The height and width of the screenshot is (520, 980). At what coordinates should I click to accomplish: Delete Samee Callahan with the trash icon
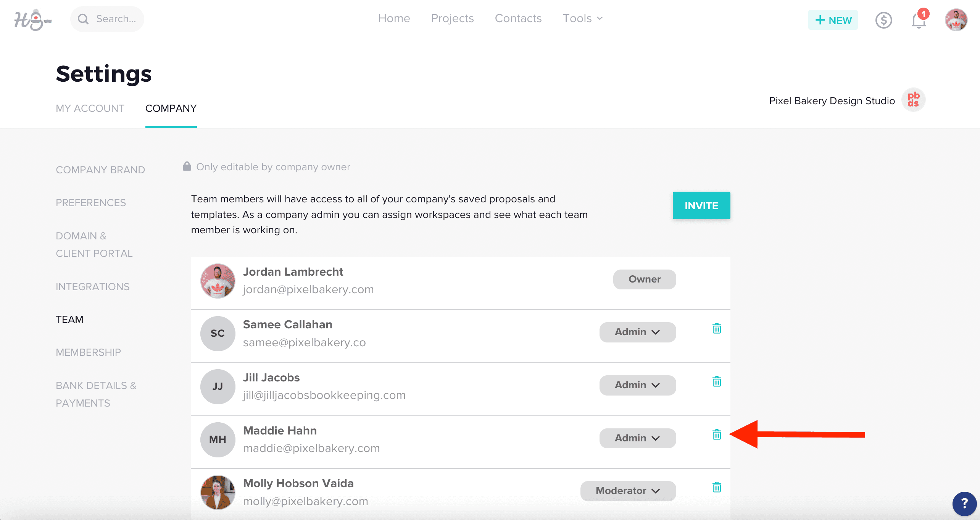(x=717, y=328)
